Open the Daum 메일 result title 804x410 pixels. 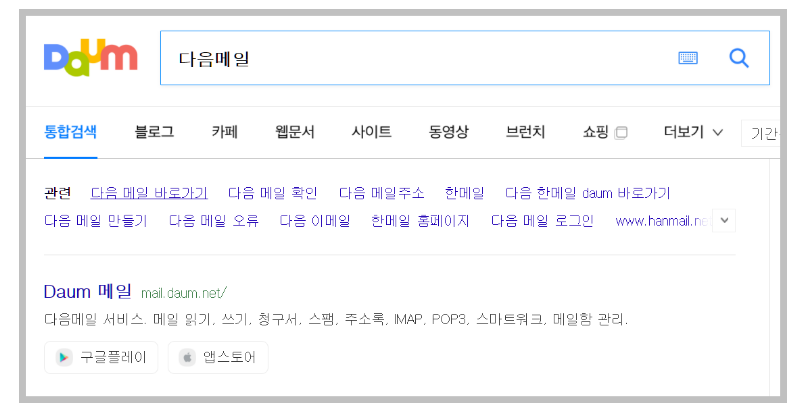pyautogui.click(x=88, y=292)
